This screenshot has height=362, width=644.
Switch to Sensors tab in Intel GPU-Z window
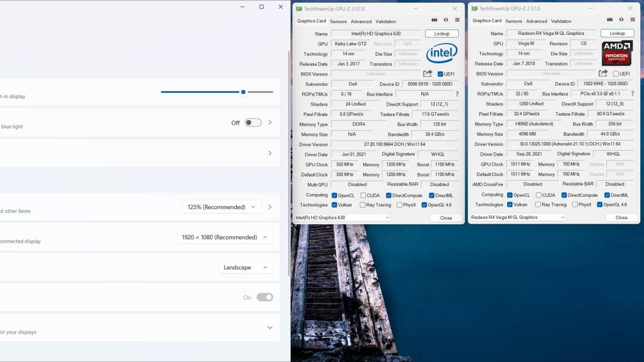[x=338, y=21]
